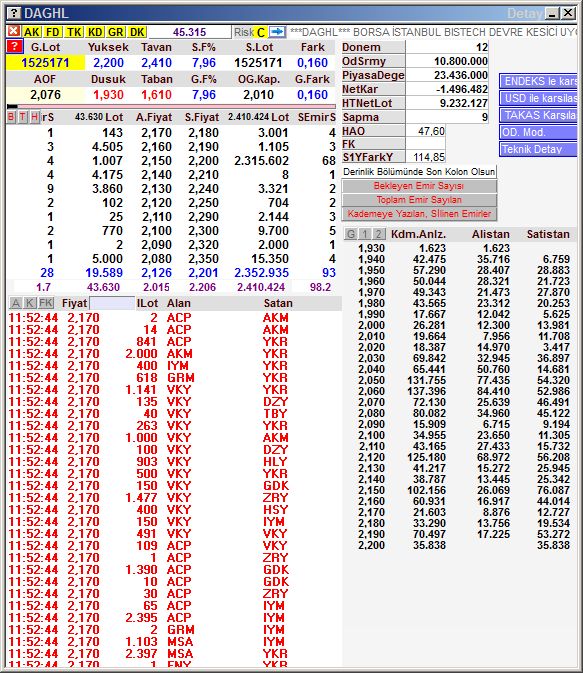Select tab 2 in Kdm.Anlz. panel

tap(379, 234)
